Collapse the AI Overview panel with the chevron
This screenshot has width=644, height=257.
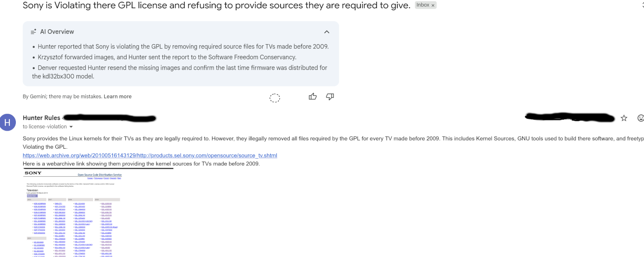tap(327, 32)
